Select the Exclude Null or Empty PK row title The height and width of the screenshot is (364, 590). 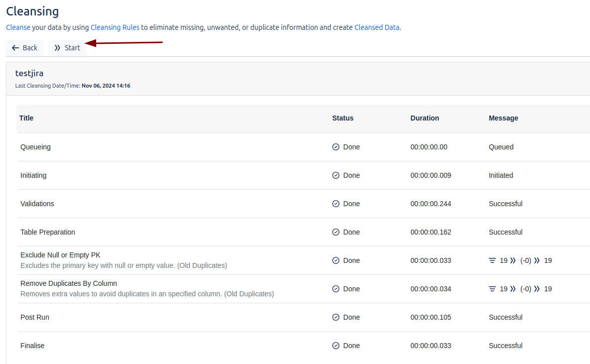tap(60, 255)
